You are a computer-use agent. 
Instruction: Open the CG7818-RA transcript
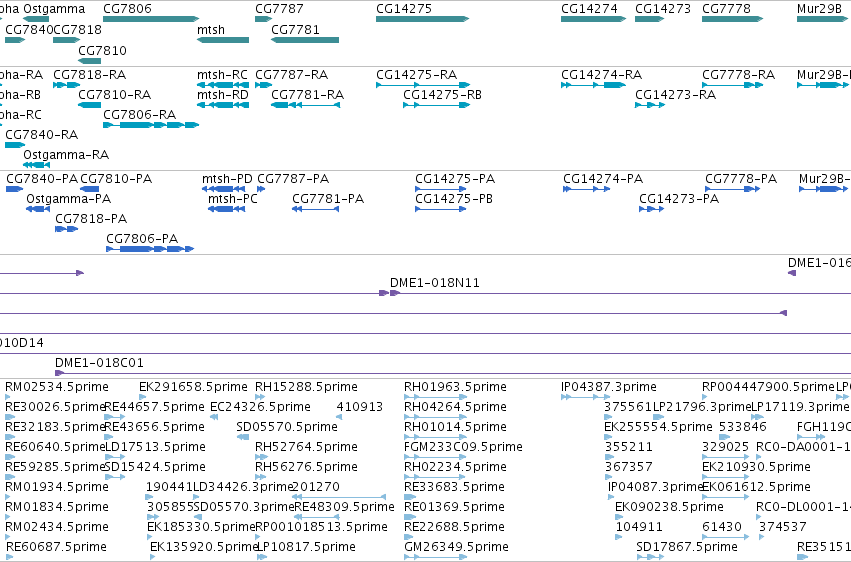[66, 85]
